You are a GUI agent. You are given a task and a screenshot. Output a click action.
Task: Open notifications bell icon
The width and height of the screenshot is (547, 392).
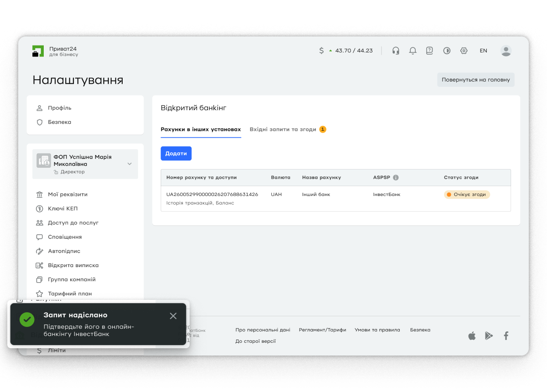pos(413,51)
